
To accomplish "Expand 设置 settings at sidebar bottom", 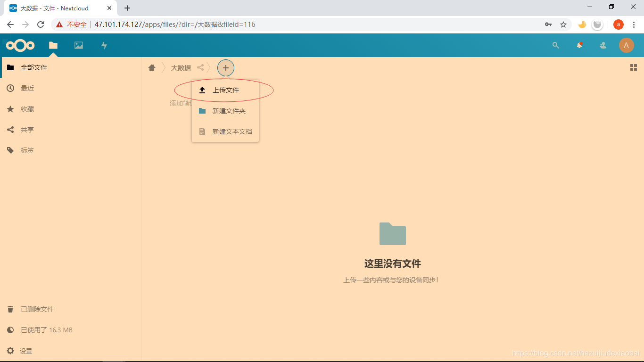I will (71, 351).
